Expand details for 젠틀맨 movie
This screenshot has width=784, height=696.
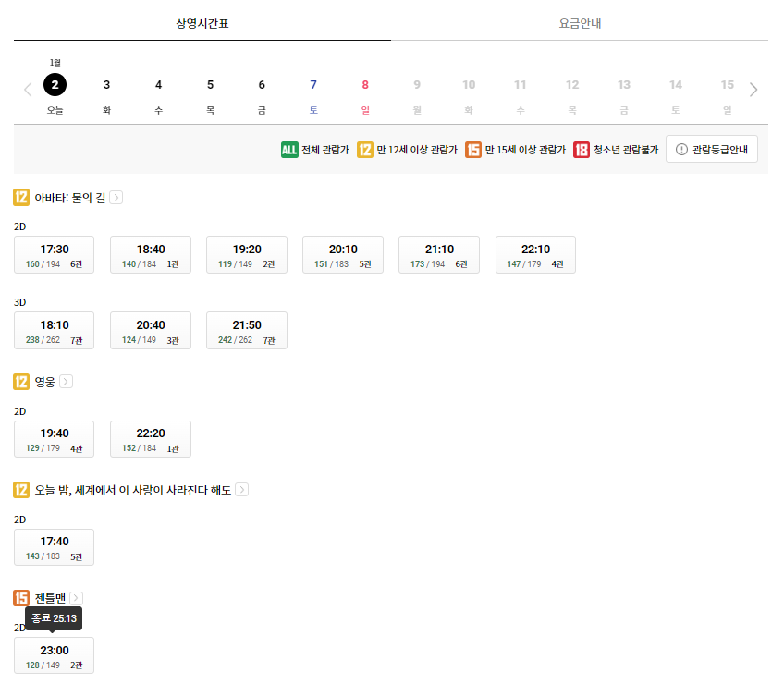point(77,598)
